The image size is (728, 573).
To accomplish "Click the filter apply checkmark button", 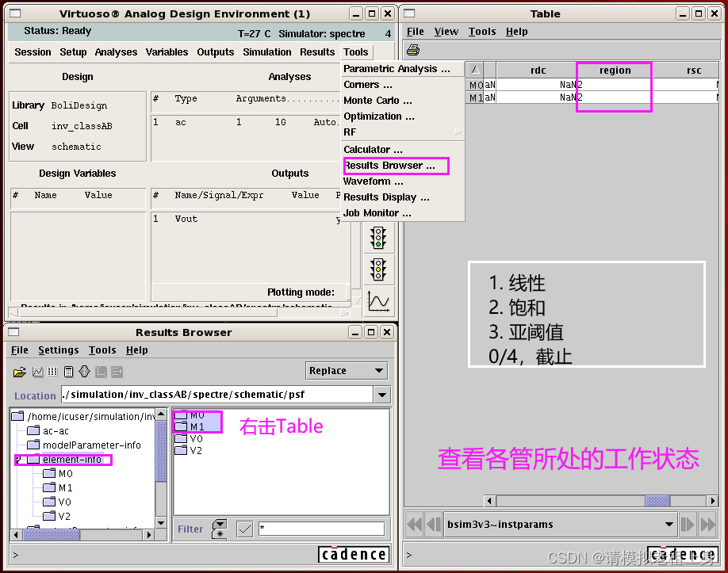I will 245,529.
